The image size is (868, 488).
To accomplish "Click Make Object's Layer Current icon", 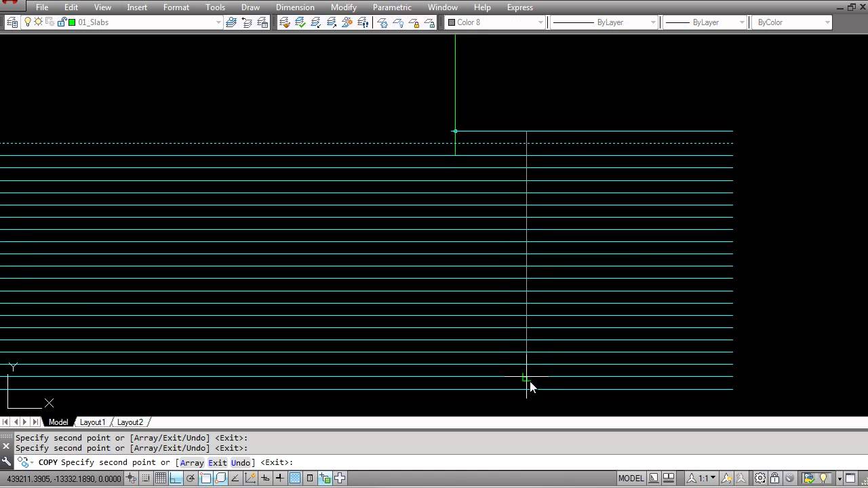I will tap(231, 22).
